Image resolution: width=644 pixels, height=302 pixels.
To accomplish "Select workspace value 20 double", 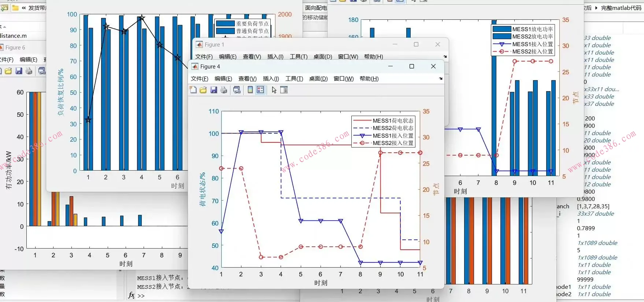I will (x=597, y=141).
